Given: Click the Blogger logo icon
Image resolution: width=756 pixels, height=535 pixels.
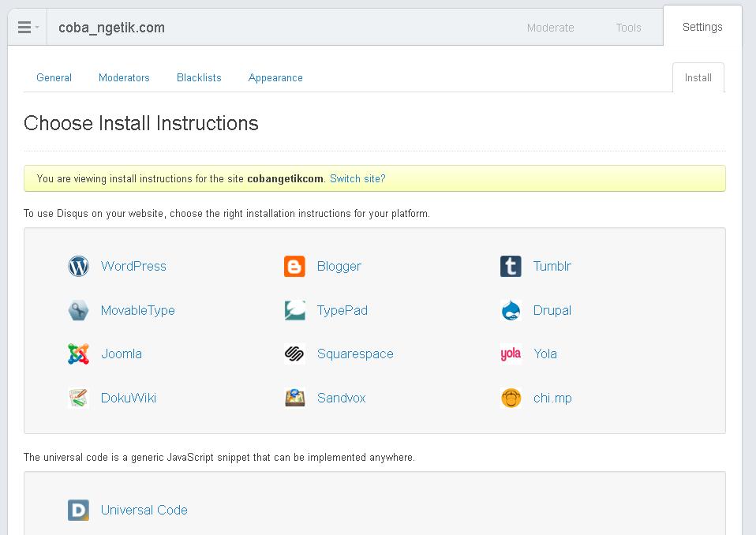Looking at the screenshot, I should point(294,266).
